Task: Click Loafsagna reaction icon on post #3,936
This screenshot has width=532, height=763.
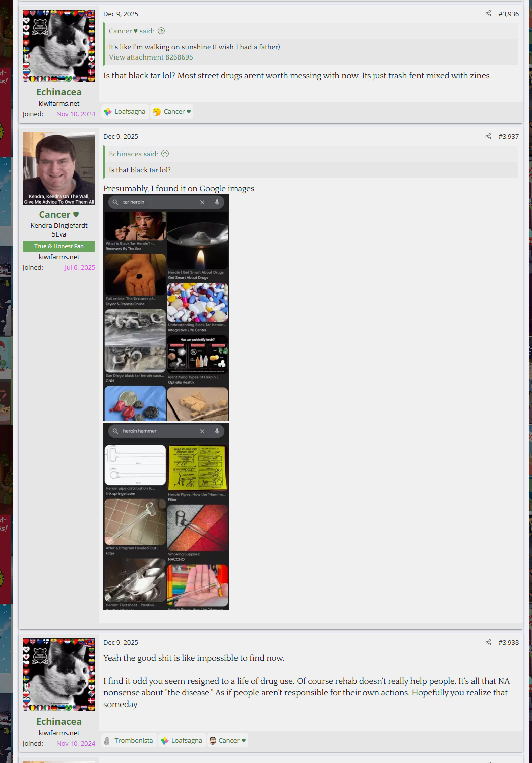Action: (x=108, y=112)
